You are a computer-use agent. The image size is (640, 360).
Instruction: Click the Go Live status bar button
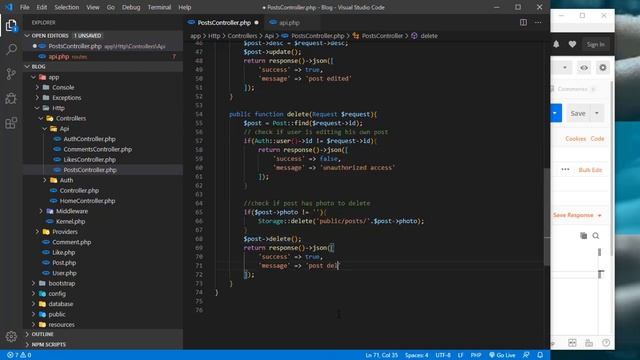[502, 355]
